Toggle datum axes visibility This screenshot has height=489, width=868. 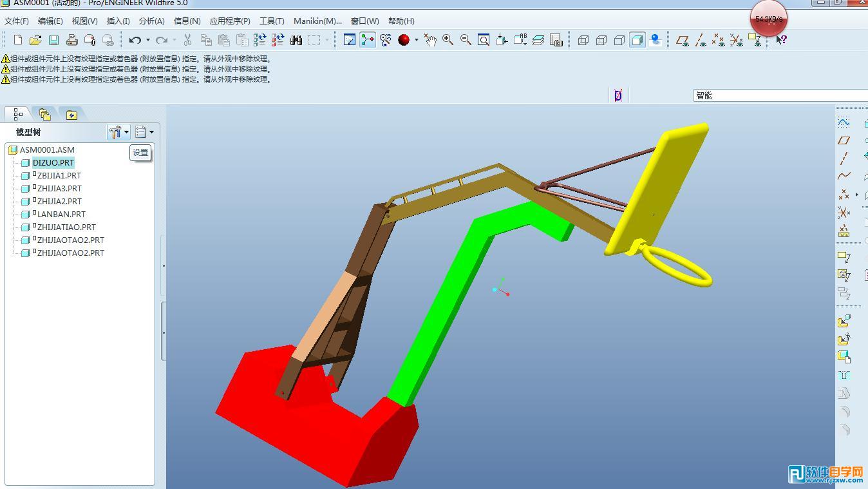tap(701, 40)
